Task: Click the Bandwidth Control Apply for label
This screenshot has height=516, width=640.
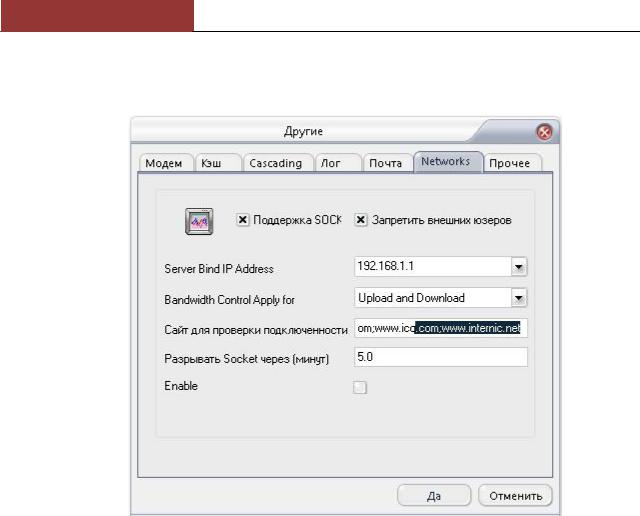Action: pyautogui.click(x=229, y=300)
